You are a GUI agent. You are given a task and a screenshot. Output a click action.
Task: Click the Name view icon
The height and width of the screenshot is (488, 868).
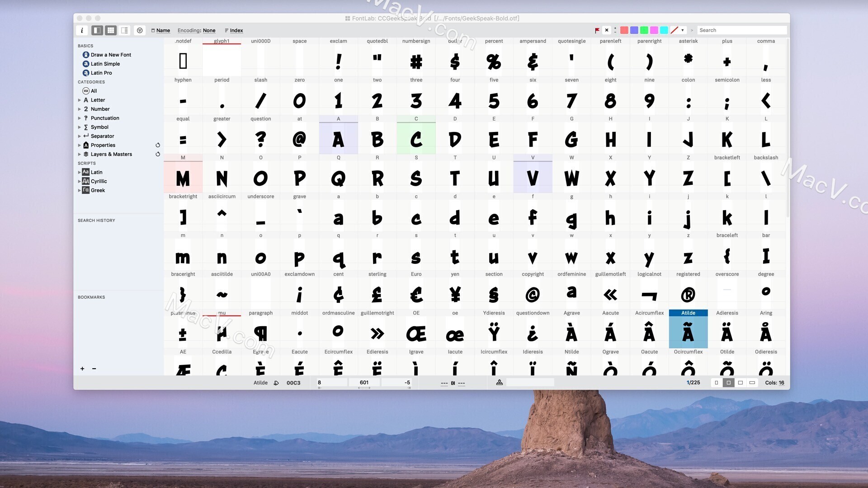pos(160,30)
